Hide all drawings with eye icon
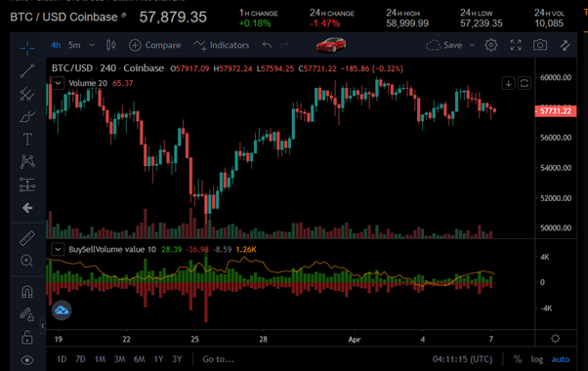The image size is (588, 371). [x=27, y=360]
